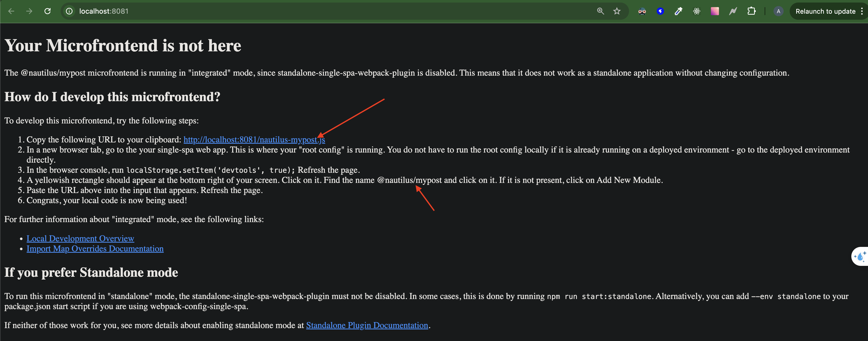The image size is (868, 341).
Task: Open the page zoom magnifier icon
Action: click(x=600, y=11)
